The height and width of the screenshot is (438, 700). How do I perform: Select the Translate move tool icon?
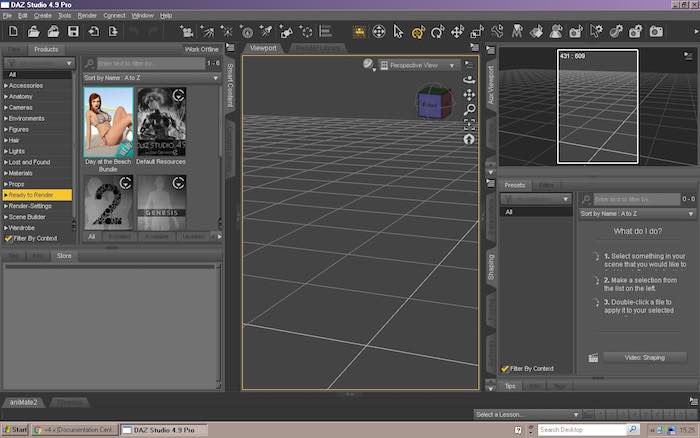point(457,32)
